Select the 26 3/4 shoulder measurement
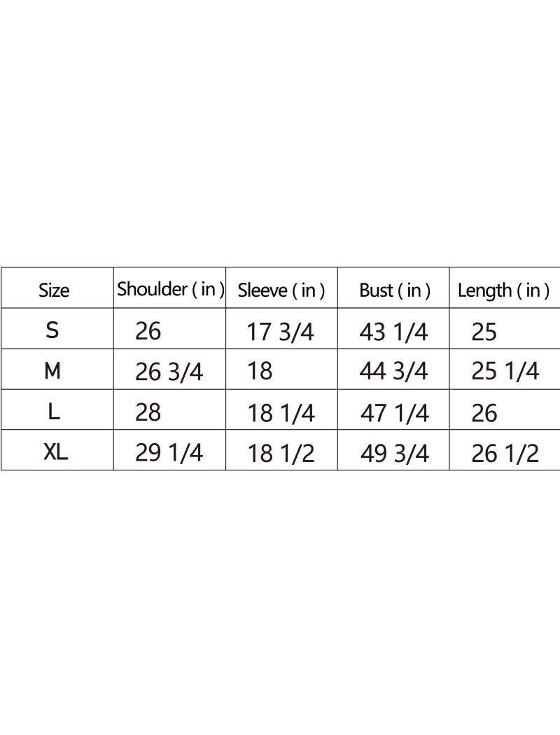 point(169,372)
